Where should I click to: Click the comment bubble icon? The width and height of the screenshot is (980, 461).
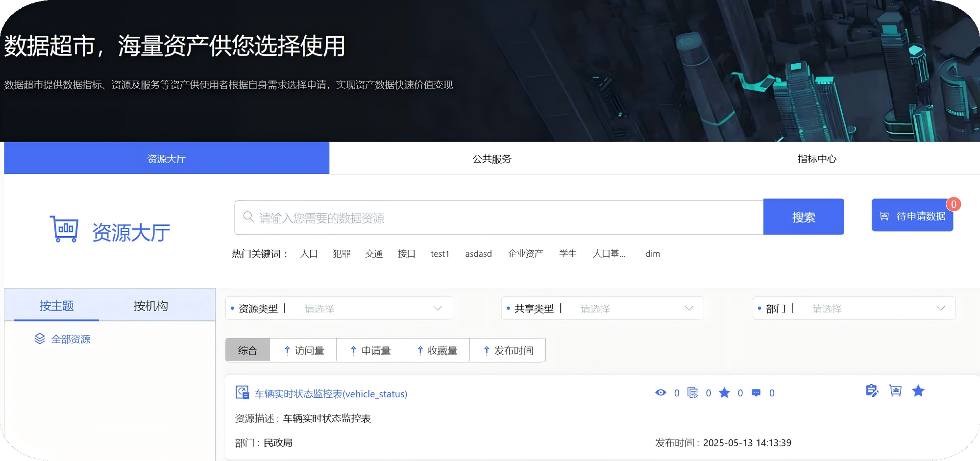[x=756, y=393]
